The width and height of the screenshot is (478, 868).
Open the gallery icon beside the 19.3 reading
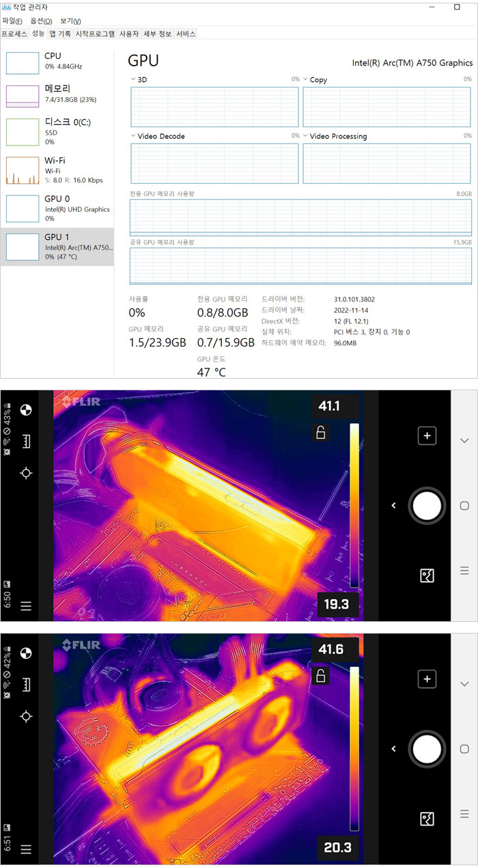427,575
